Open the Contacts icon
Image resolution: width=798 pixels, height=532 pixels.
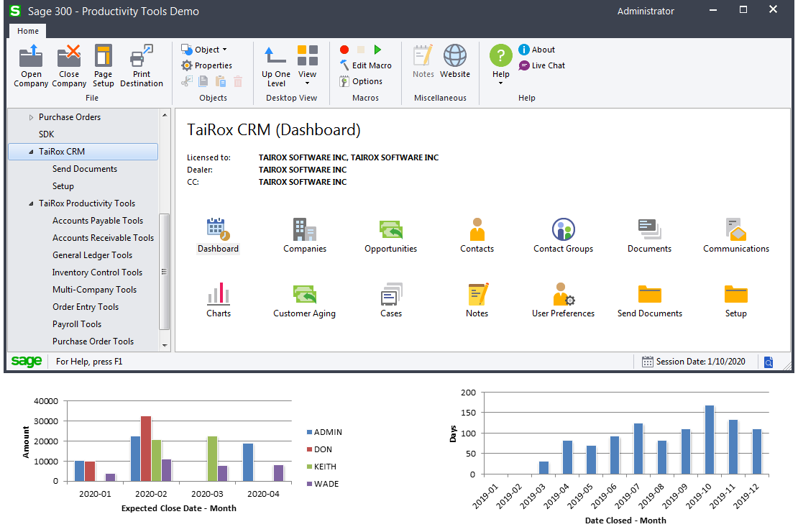tap(477, 235)
